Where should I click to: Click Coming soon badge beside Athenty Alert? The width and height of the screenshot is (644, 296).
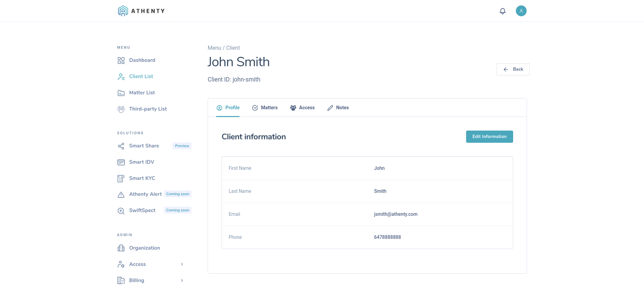(x=178, y=194)
